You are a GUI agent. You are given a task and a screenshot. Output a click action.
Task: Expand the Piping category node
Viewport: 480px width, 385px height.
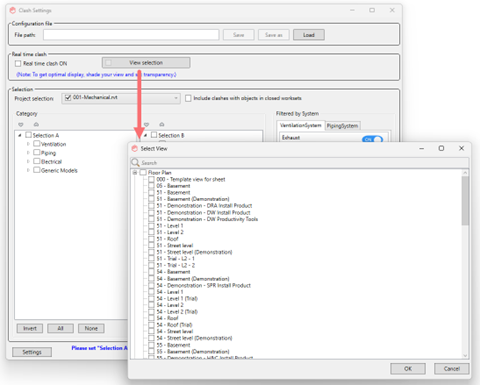pos(28,153)
